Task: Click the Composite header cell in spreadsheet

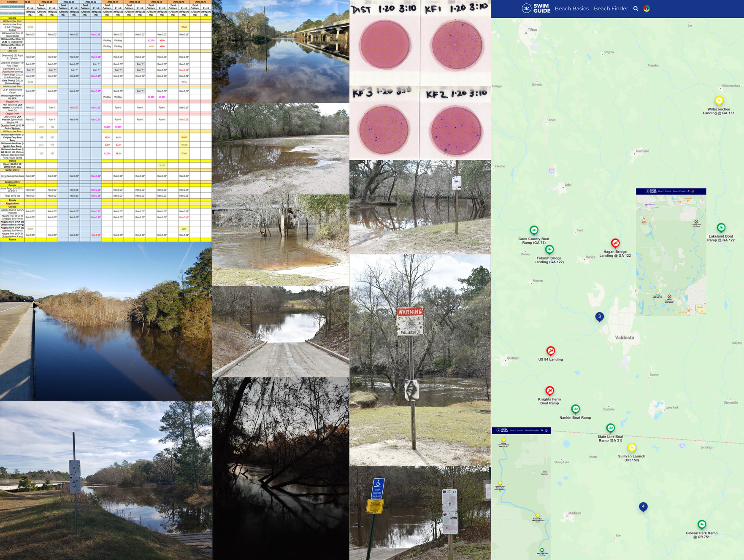Action: 12,2
